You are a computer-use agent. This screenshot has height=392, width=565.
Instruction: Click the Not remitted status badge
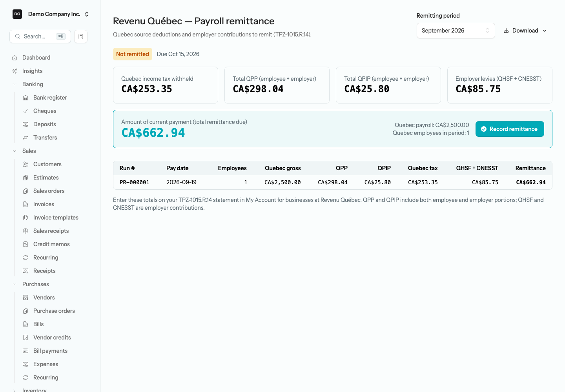tap(133, 54)
